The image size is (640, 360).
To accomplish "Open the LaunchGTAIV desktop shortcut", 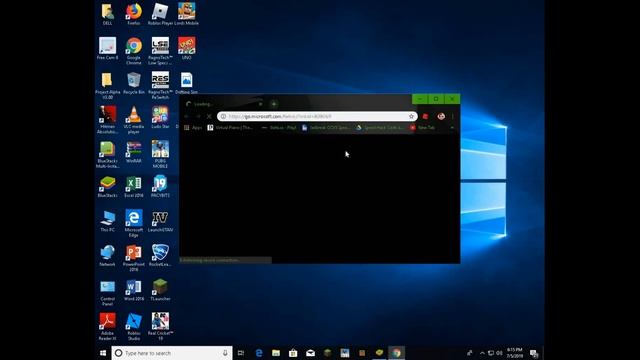I will pos(160,221).
